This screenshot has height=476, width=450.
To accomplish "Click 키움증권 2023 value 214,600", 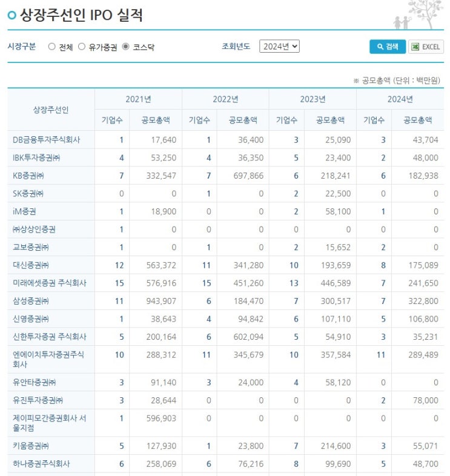I will [x=336, y=446].
